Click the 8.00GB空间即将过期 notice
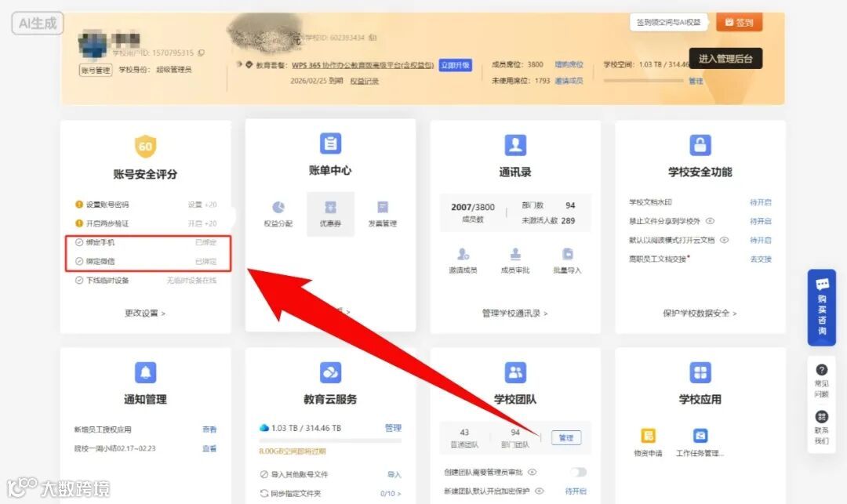This screenshot has height=504, width=847. [x=293, y=451]
